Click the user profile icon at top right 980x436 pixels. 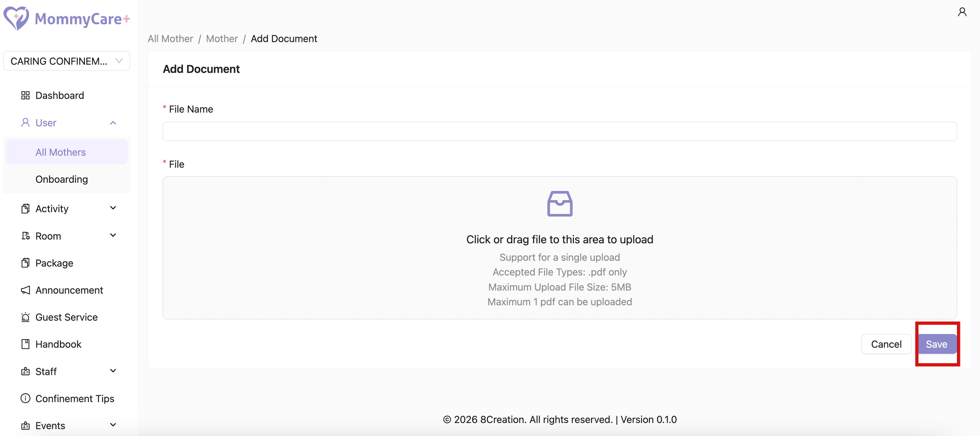point(962,12)
